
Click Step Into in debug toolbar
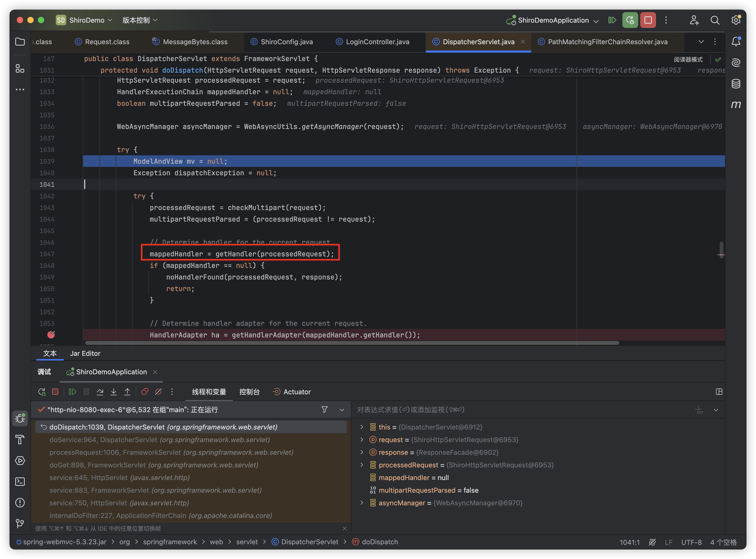pyautogui.click(x=114, y=392)
